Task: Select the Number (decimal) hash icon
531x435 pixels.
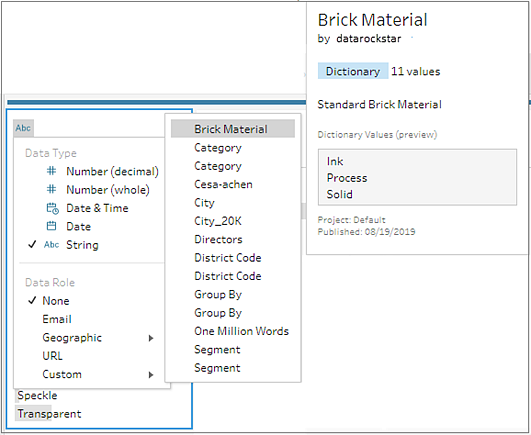Action: click(51, 171)
